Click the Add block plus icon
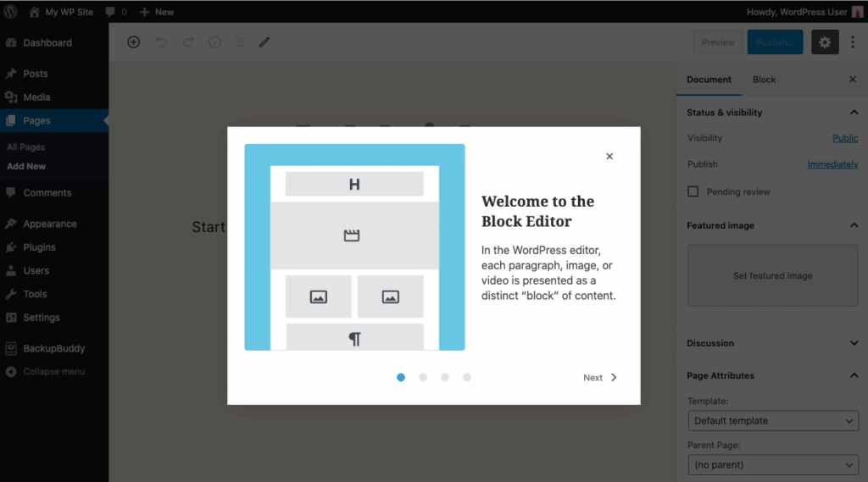868x482 pixels. [x=133, y=42]
